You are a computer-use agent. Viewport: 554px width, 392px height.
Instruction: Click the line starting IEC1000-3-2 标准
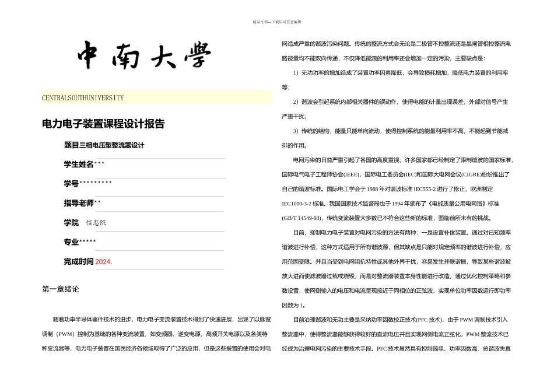390,204
